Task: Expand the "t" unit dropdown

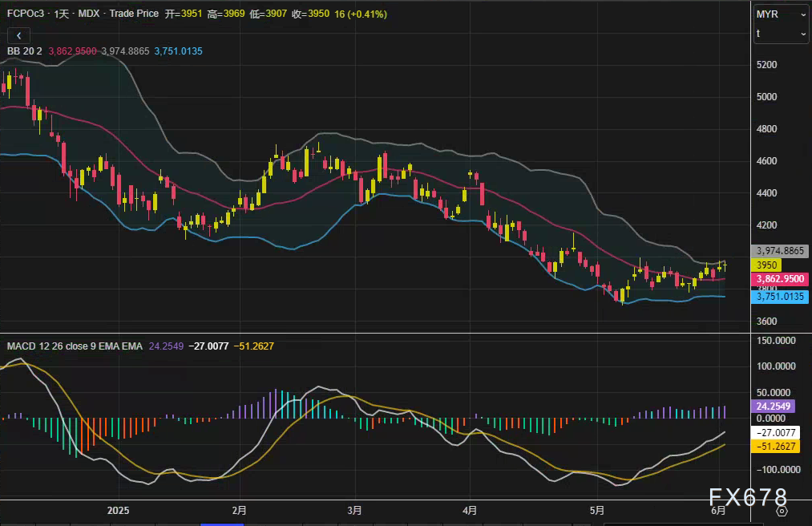Action: point(781,34)
